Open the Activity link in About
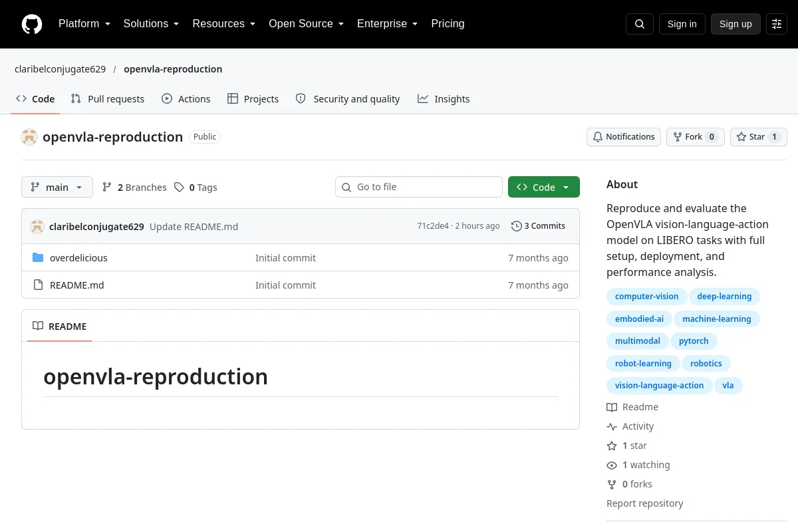This screenshot has width=798, height=532. 630,426
